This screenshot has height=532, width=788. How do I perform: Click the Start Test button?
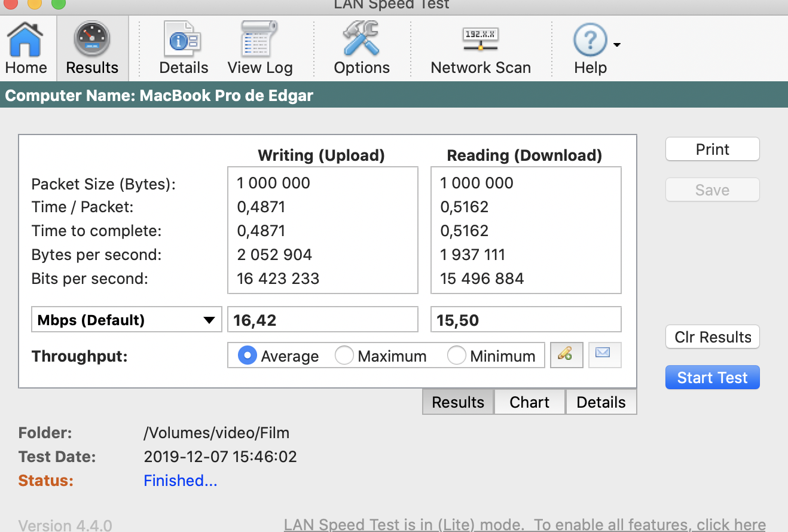point(713,378)
